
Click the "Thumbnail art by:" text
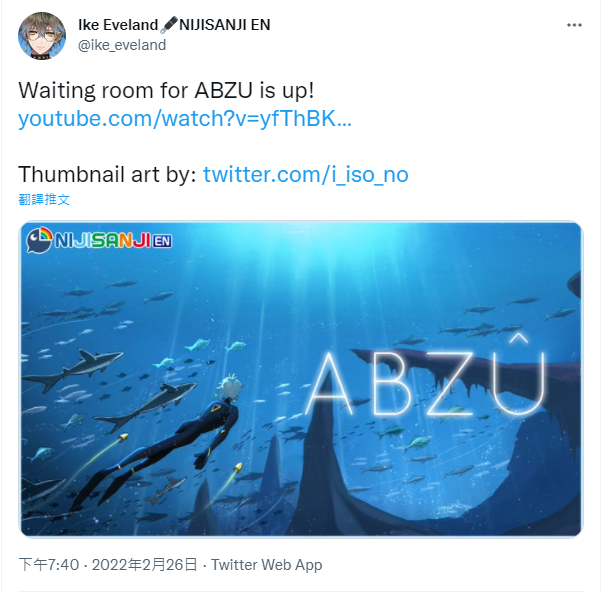click(x=107, y=175)
